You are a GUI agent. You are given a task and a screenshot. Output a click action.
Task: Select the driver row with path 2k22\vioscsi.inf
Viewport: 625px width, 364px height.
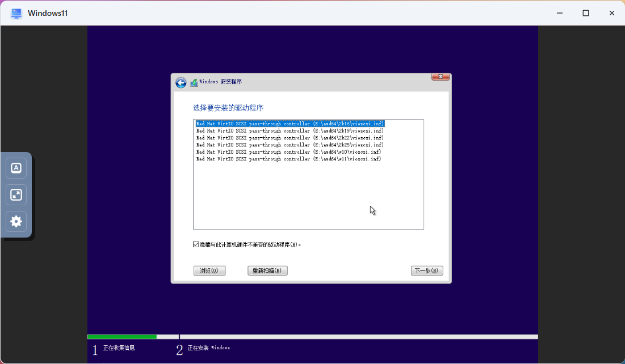click(290, 138)
